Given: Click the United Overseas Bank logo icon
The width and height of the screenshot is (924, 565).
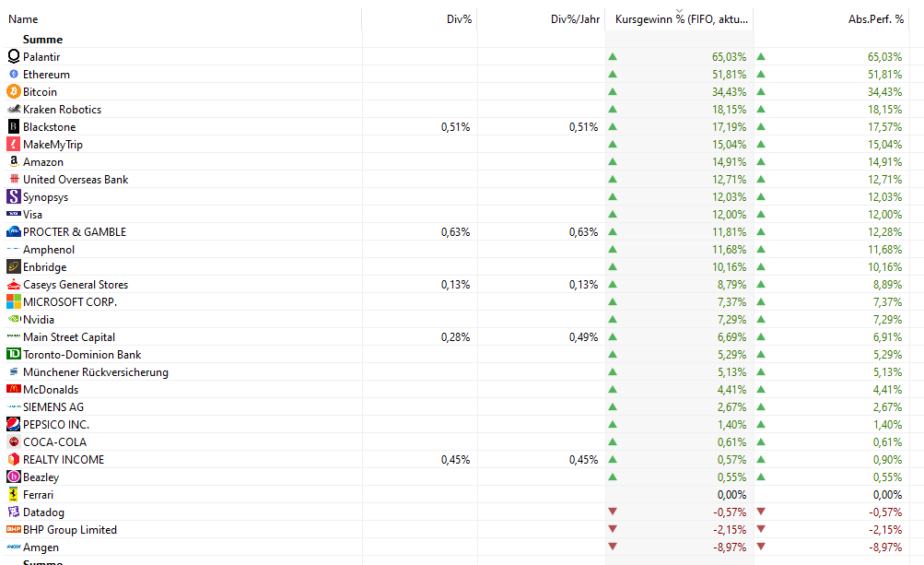Looking at the screenshot, I should 14,179.
